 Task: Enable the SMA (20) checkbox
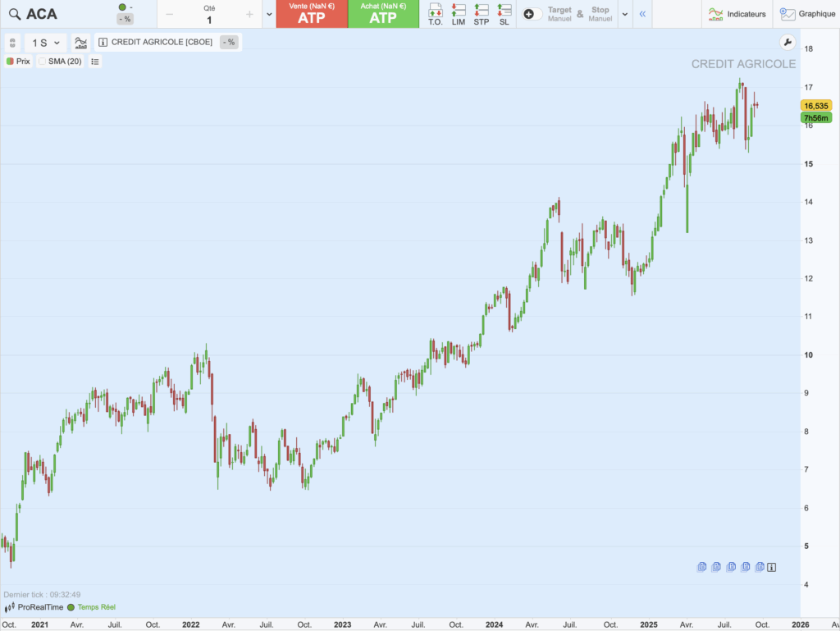(x=42, y=62)
